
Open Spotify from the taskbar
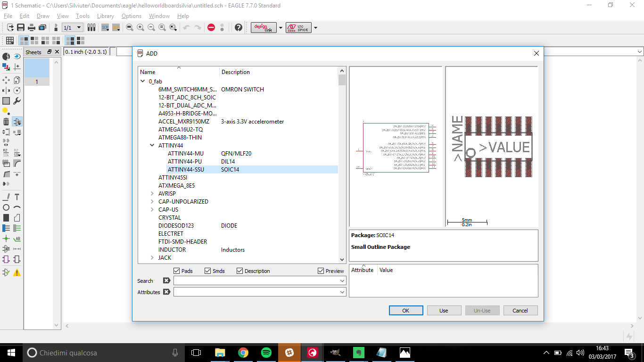(x=266, y=353)
